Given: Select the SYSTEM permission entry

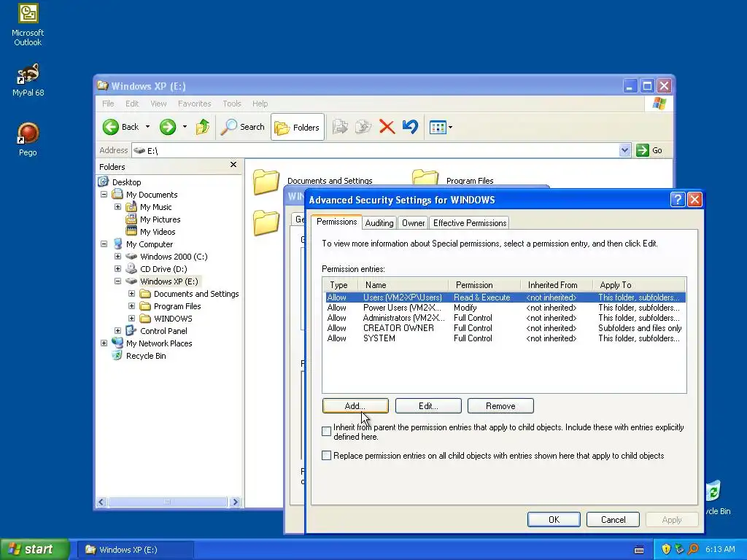Looking at the screenshot, I should coord(505,338).
